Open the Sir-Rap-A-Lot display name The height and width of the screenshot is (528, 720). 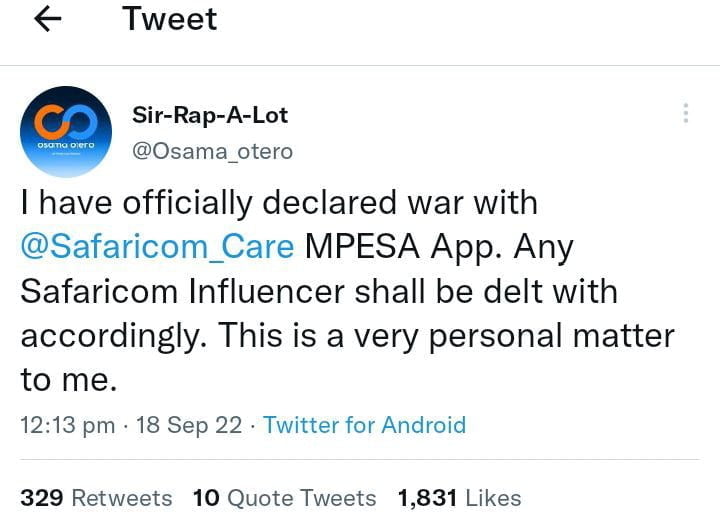point(210,115)
